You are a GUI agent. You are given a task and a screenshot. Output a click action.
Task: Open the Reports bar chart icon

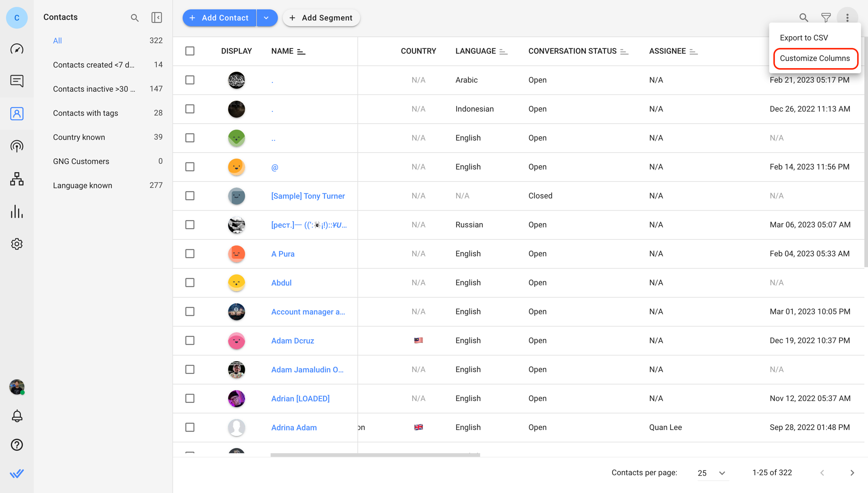[x=17, y=211]
